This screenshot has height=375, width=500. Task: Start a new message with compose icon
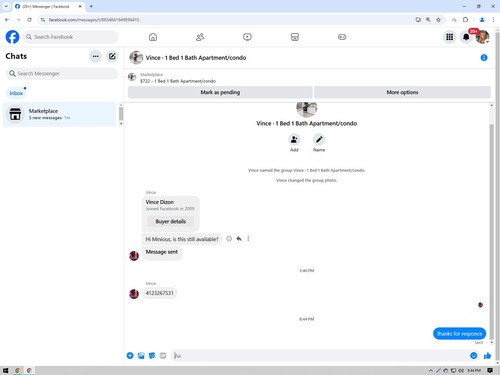tap(112, 56)
